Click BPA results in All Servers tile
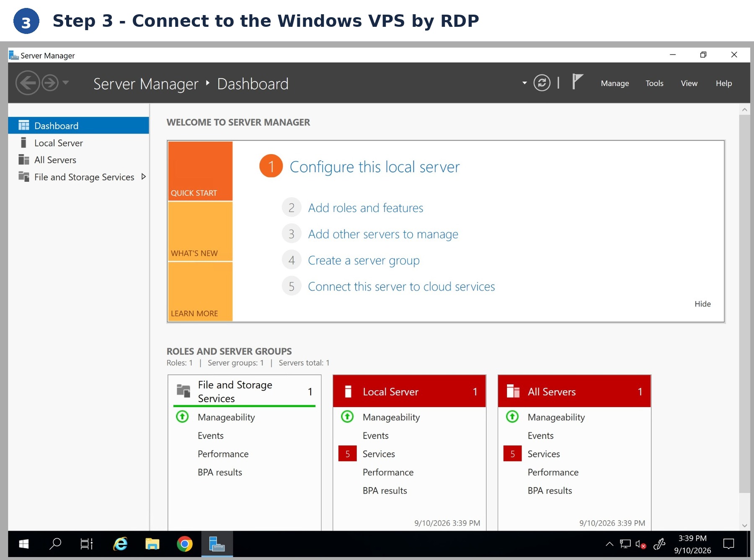This screenshot has width=754, height=560. click(x=550, y=490)
